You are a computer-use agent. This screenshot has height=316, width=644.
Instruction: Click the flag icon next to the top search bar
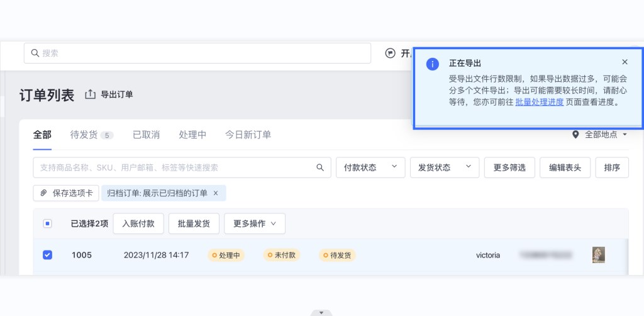click(x=390, y=54)
